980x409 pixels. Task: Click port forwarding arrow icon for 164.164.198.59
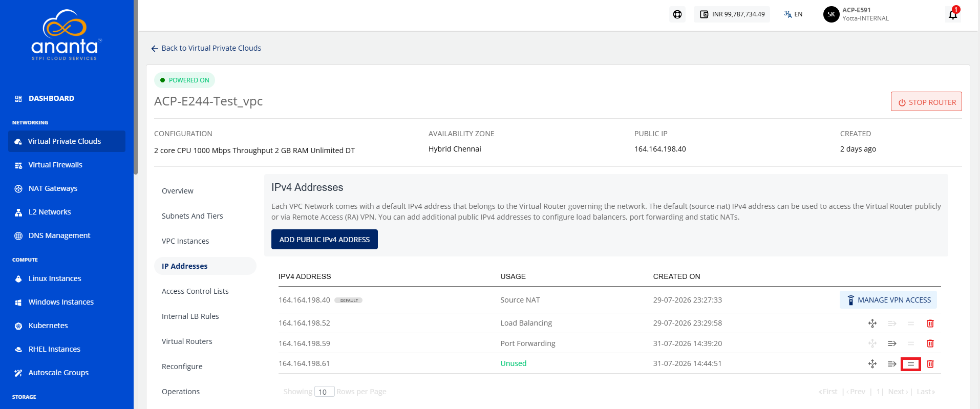(x=892, y=343)
